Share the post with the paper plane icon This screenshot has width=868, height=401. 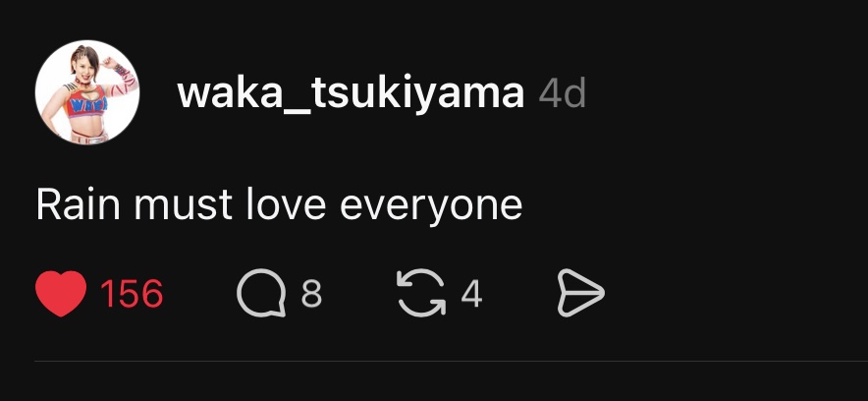[580, 293]
